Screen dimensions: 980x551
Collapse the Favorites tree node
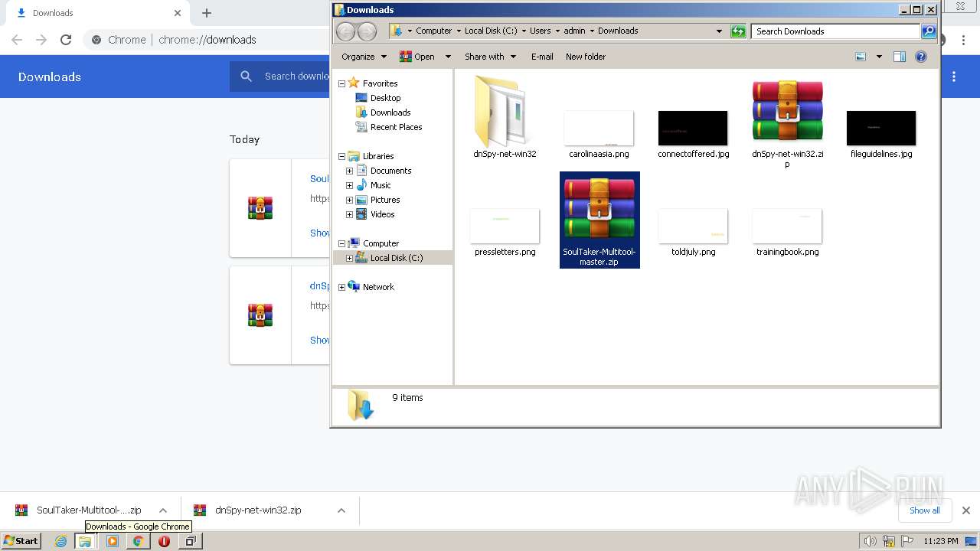click(x=341, y=83)
